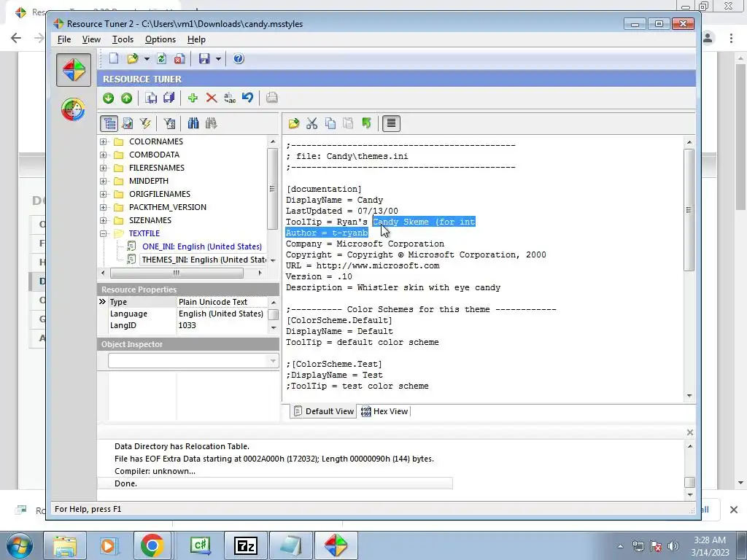Click the blue Help question mark icon
The height and width of the screenshot is (560, 747).
pos(239,58)
